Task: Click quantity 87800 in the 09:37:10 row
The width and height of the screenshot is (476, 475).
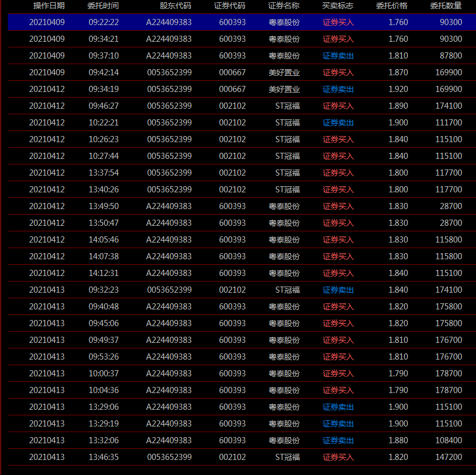Action: pyautogui.click(x=451, y=56)
